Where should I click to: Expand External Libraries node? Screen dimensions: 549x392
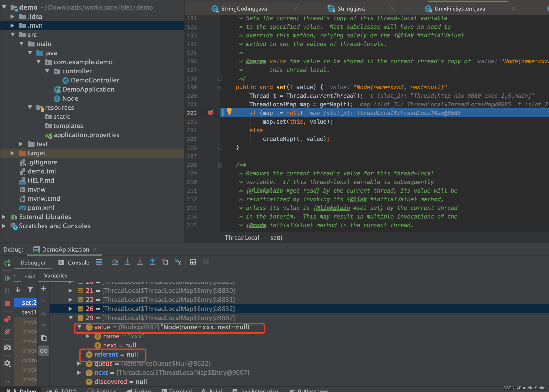click(x=4, y=217)
